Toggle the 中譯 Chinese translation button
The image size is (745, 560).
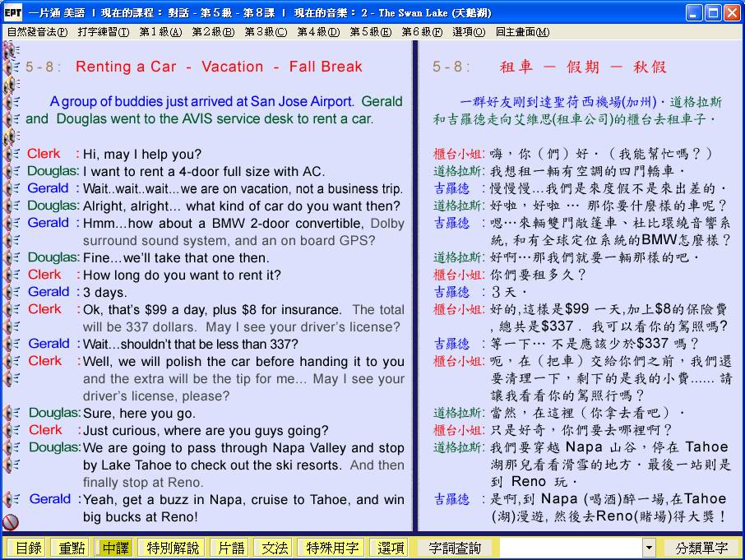point(114,548)
